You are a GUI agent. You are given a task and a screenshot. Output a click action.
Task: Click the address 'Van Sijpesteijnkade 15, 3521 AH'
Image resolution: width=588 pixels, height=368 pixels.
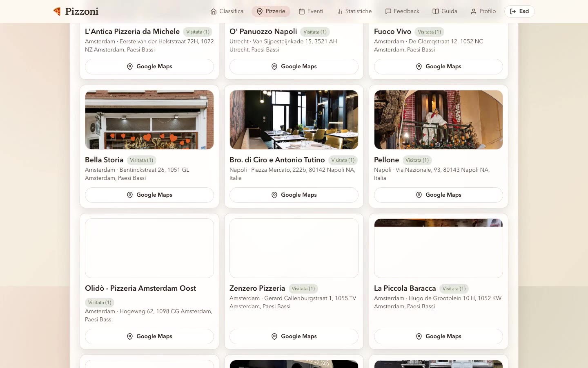295,41
